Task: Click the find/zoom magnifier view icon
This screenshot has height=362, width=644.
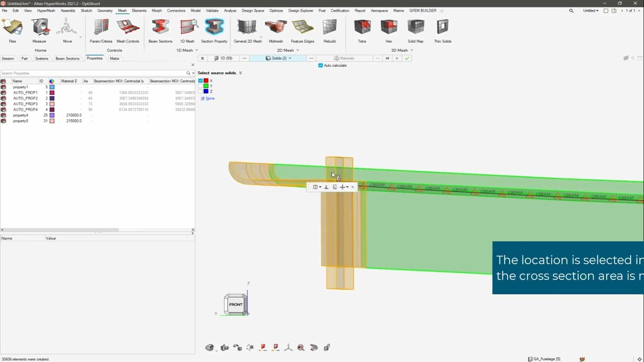Action: pos(301,347)
